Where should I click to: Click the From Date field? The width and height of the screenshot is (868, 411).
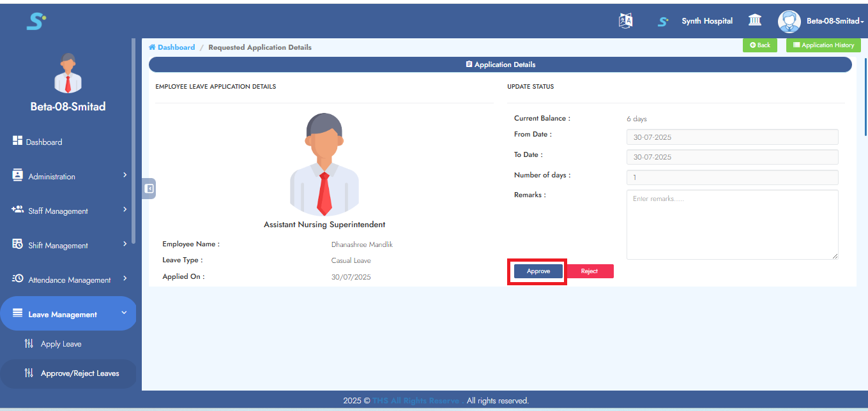coord(732,137)
